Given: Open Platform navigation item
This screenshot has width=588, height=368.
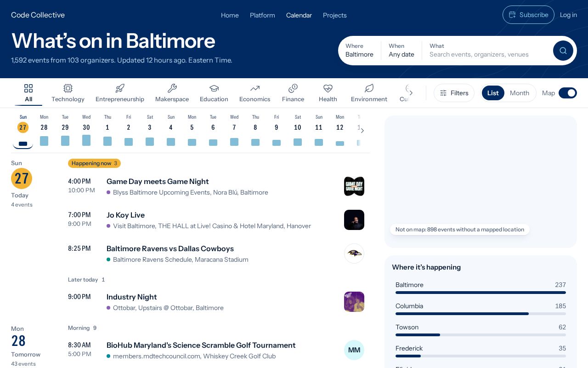Looking at the screenshot, I should (262, 15).
